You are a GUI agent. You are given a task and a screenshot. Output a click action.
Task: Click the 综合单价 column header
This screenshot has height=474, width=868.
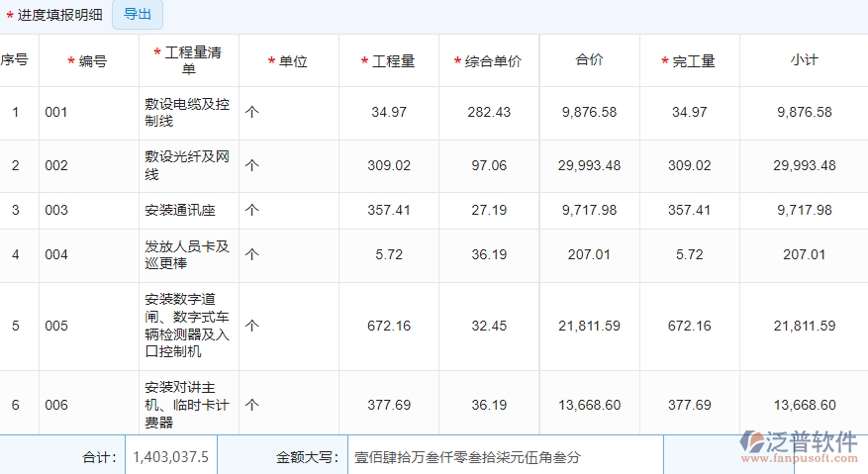pyautogui.click(x=488, y=61)
